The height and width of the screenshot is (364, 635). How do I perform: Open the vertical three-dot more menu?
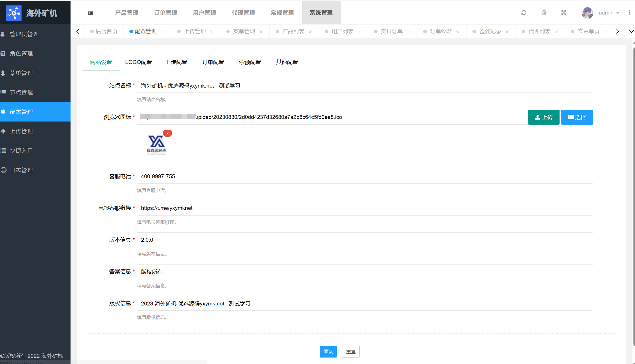[x=630, y=13]
